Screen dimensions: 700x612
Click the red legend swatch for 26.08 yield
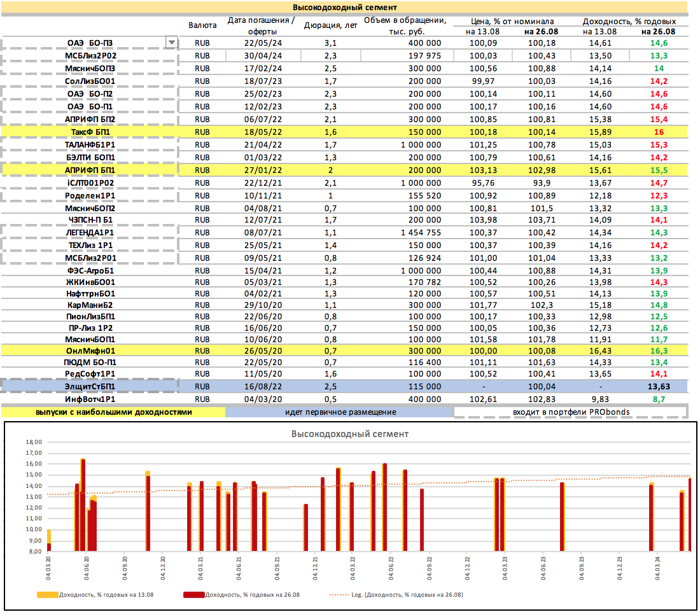193,595
